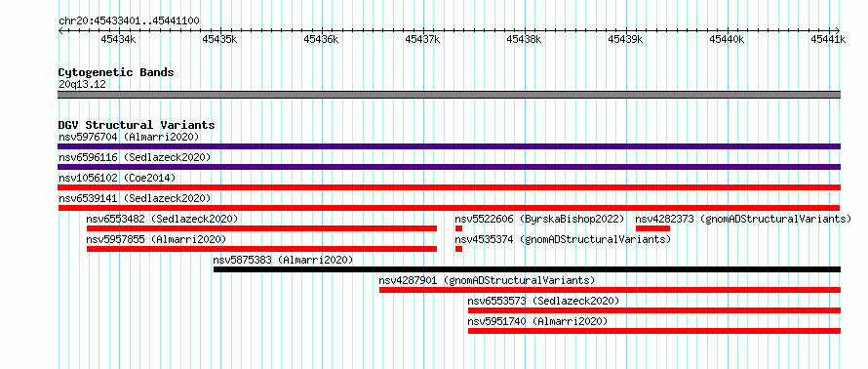Select small red nsv4535374 variant marker
Image resolution: width=868 pixels, height=369 pixels.
point(458,249)
